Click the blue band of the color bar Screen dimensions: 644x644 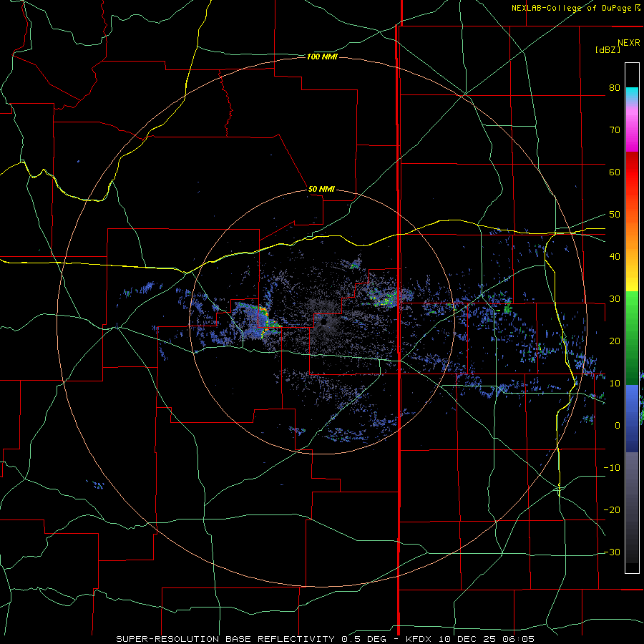[x=632, y=419]
